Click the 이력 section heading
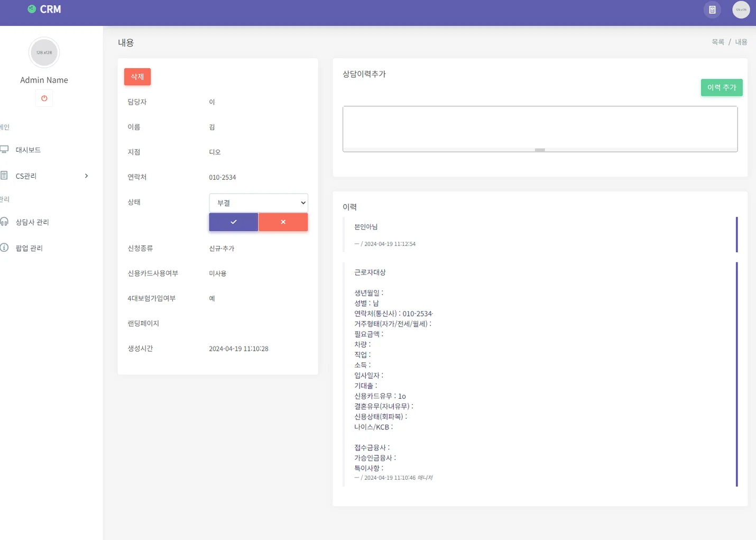Viewport: 756px width, 540px height. (349, 207)
